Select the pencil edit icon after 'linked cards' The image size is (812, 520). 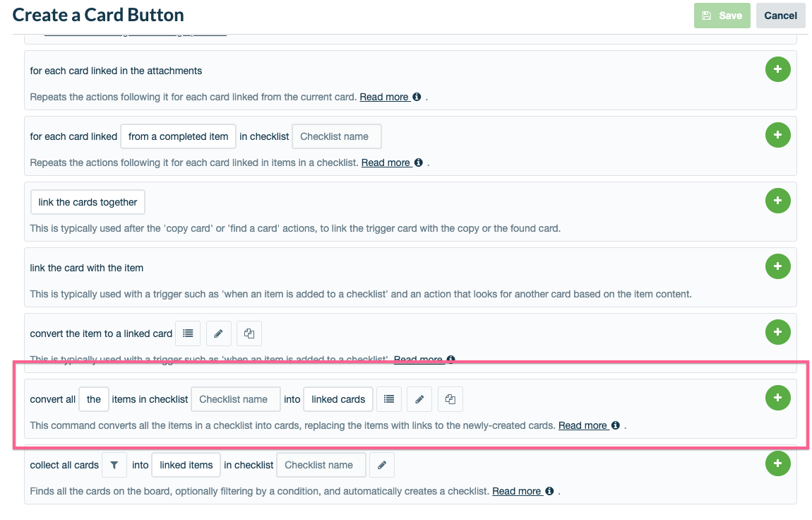coord(419,399)
